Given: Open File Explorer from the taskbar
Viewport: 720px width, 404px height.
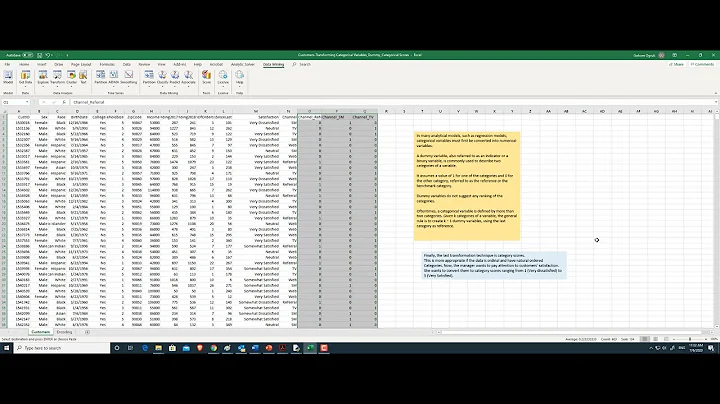Looking at the screenshot, I should [158, 348].
